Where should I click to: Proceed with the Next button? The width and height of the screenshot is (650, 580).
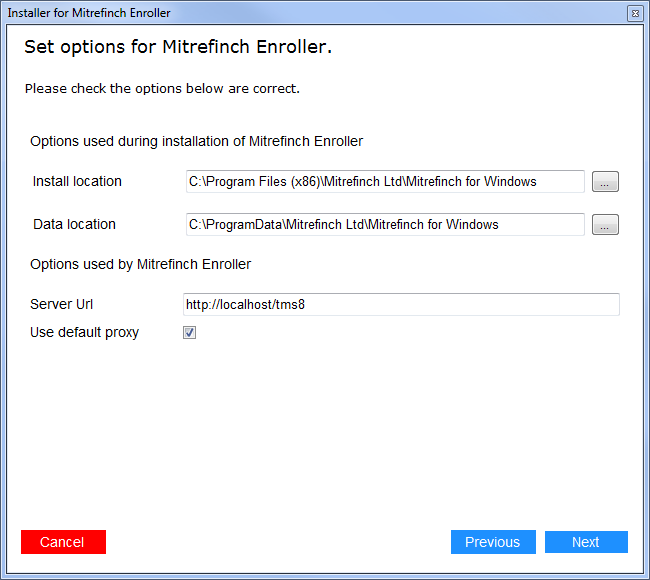coord(586,542)
